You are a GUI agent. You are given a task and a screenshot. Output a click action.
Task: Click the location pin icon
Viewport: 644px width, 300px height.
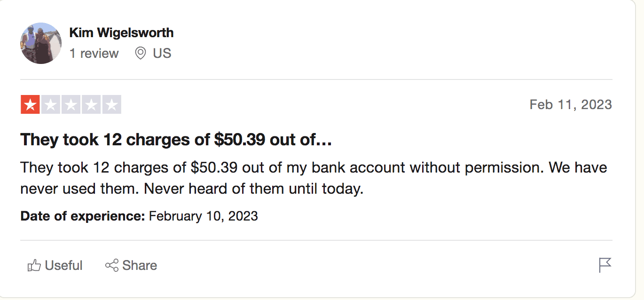(x=140, y=54)
